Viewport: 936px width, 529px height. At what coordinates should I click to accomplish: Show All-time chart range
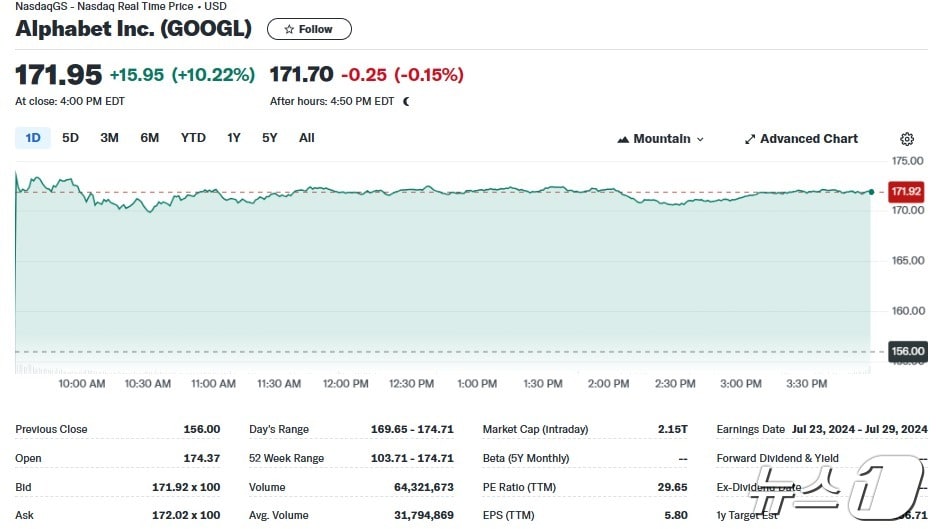[x=307, y=138]
